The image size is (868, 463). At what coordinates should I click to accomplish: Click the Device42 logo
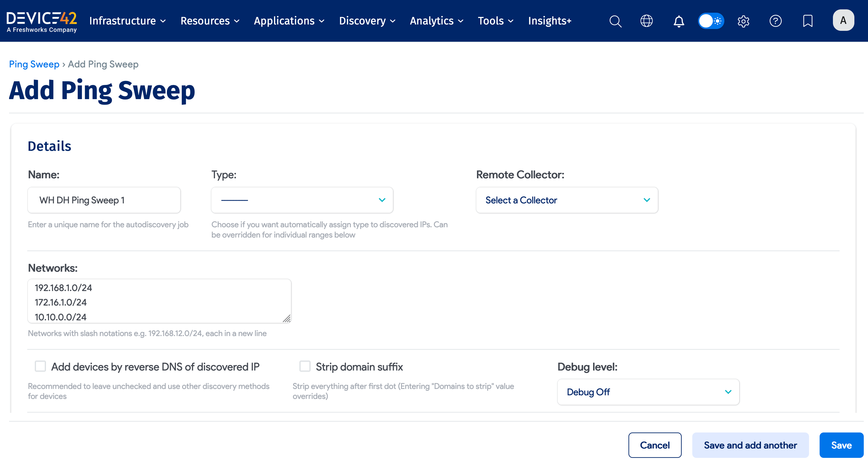(x=42, y=21)
